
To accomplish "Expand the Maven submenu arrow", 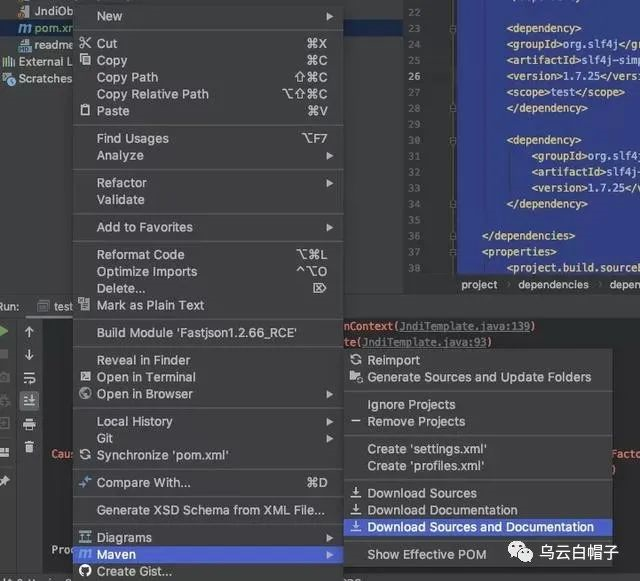I will [x=330, y=555].
